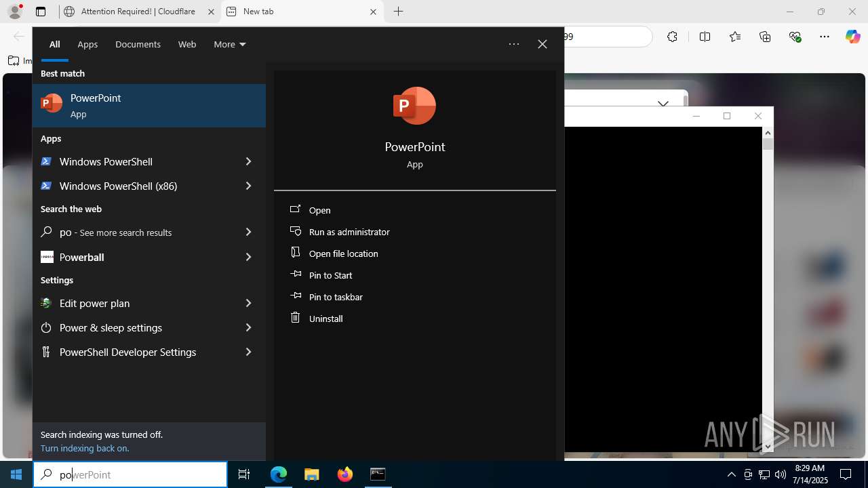868x488 pixels.
Task: Click the Pin to taskbar pin icon
Action: (296, 296)
